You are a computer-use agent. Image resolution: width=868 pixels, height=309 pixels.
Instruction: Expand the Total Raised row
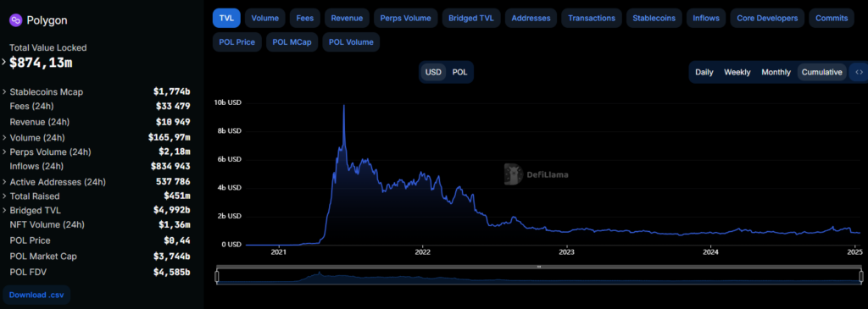(4, 196)
